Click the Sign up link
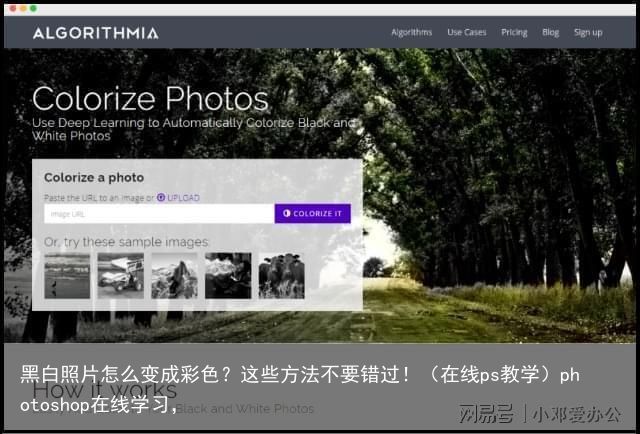Viewport: 640px width, 434px height. coord(588,32)
